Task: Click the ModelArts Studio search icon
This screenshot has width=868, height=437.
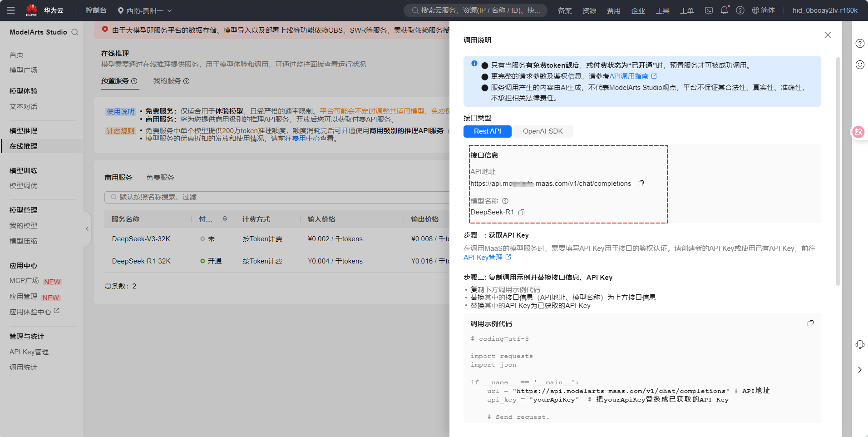Action: click(x=75, y=32)
